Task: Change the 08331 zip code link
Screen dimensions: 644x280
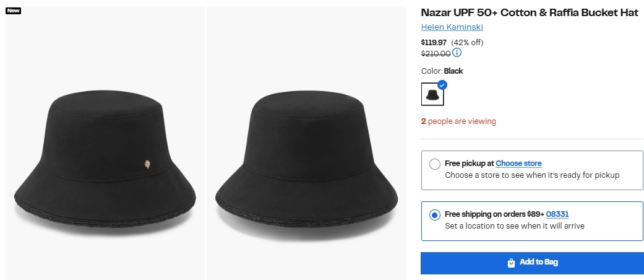Action: coord(557,214)
